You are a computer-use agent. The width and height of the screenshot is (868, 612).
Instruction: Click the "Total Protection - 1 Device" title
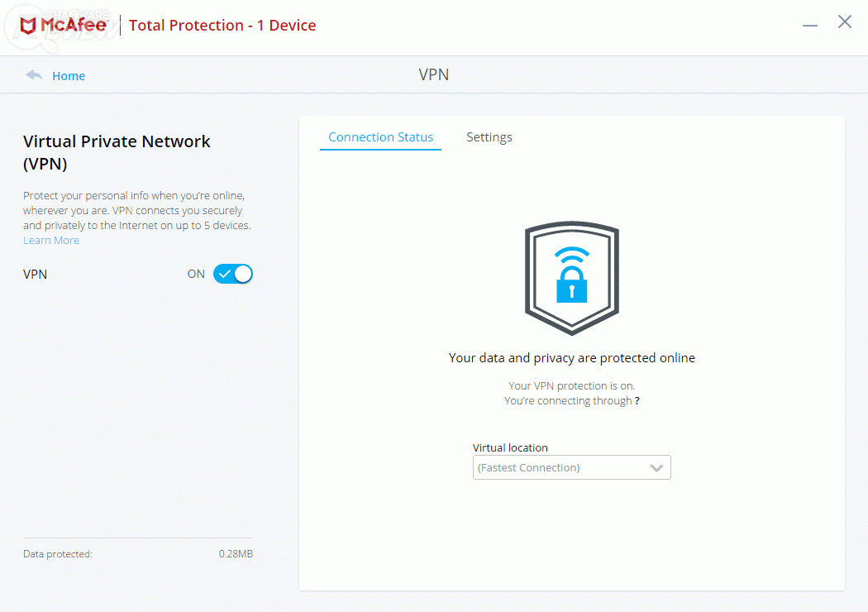click(222, 26)
